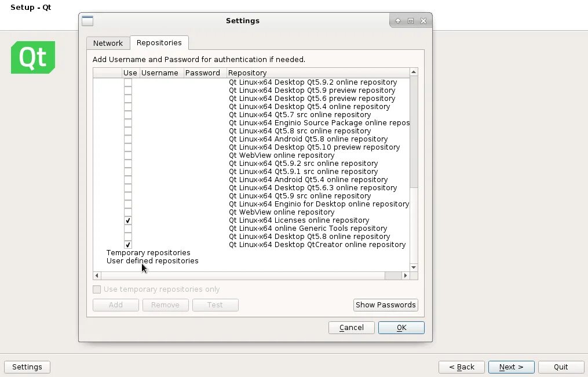
Task: Select the User defined repositories tree item
Action: (152, 261)
